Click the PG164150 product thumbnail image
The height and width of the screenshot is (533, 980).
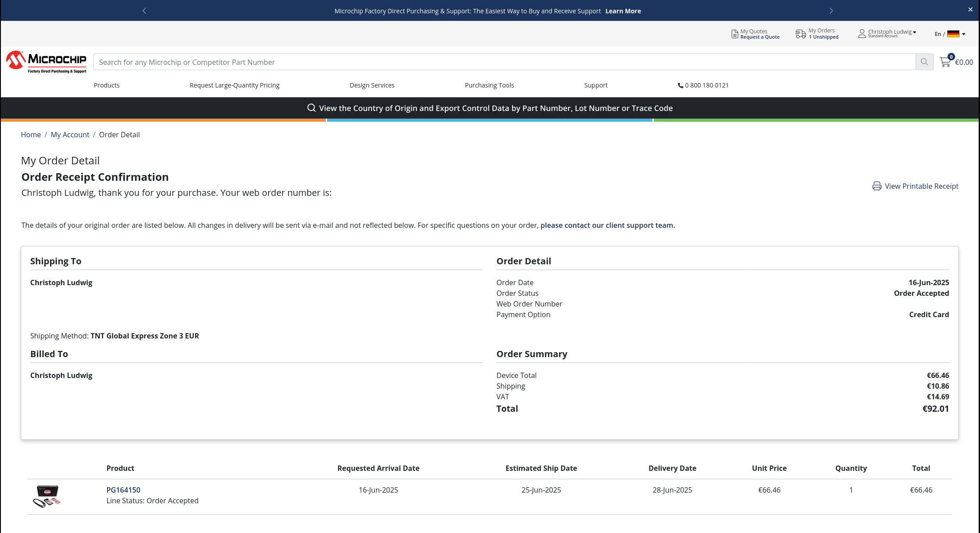pyautogui.click(x=47, y=497)
